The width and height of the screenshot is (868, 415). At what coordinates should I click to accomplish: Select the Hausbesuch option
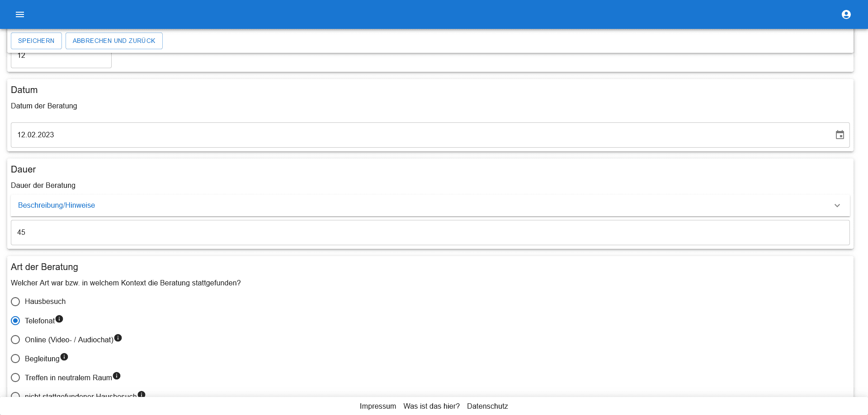15,302
